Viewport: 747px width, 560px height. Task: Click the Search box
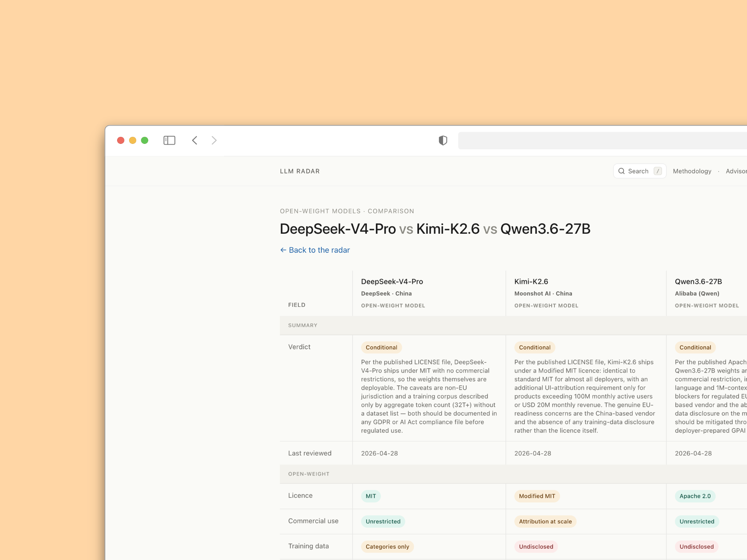click(x=638, y=171)
